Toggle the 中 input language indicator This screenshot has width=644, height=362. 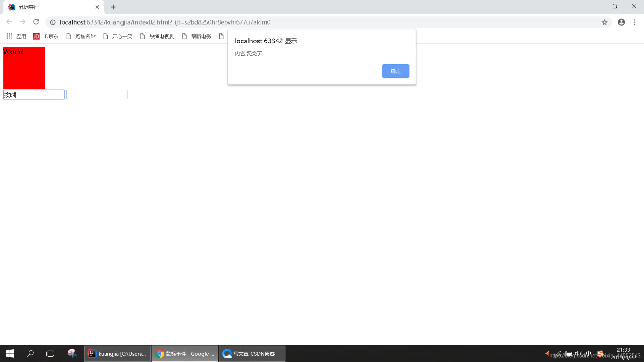click(x=589, y=353)
